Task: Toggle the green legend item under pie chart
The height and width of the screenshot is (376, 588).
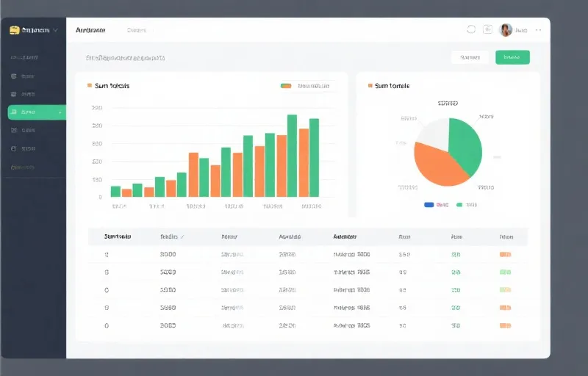Action: click(x=459, y=205)
